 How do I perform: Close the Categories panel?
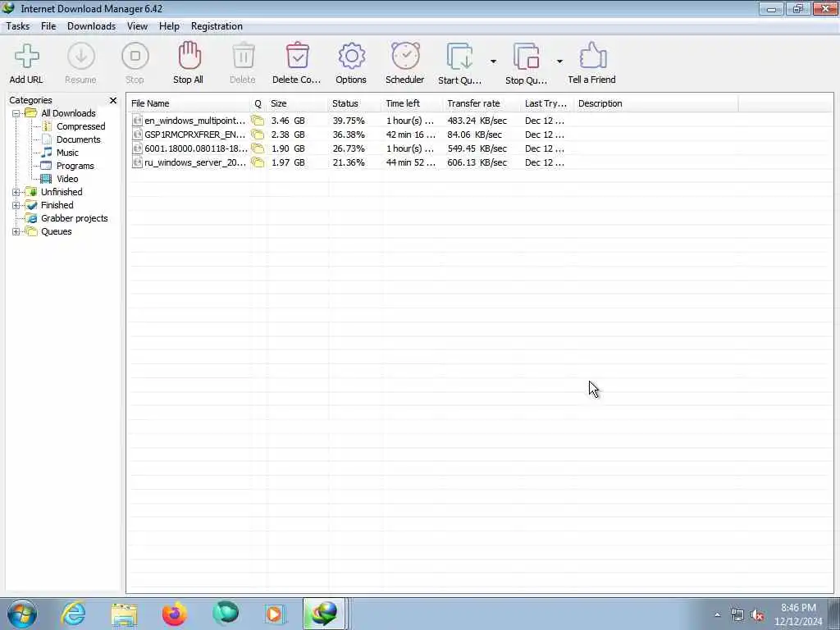click(113, 100)
